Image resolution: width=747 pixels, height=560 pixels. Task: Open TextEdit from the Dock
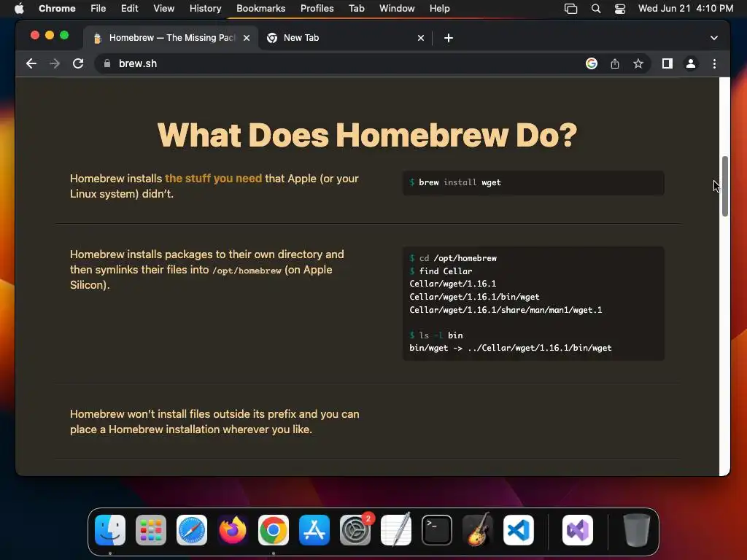[396, 530]
